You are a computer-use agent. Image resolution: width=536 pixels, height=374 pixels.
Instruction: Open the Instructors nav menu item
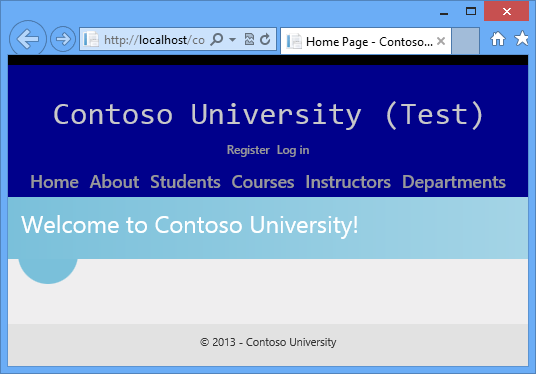click(348, 182)
